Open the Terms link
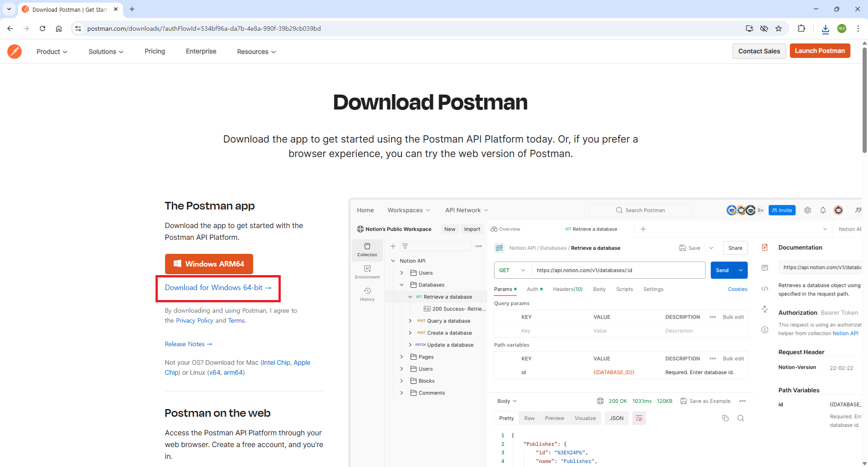The image size is (868, 467). [x=236, y=320]
